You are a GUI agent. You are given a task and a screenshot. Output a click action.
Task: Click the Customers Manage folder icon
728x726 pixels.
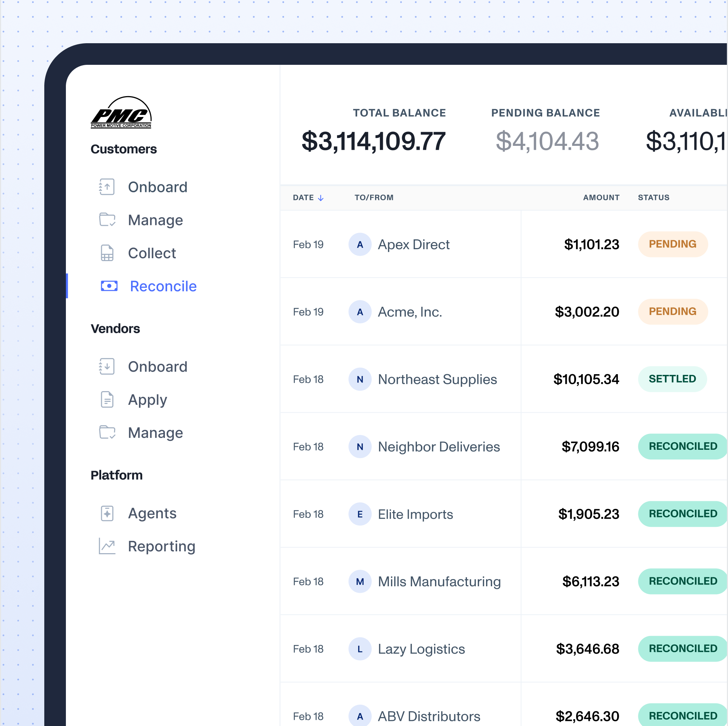[x=107, y=220]
